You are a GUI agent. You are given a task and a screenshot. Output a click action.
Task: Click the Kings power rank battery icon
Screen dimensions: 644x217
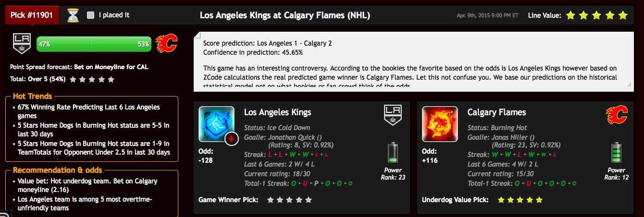point(393,153)
